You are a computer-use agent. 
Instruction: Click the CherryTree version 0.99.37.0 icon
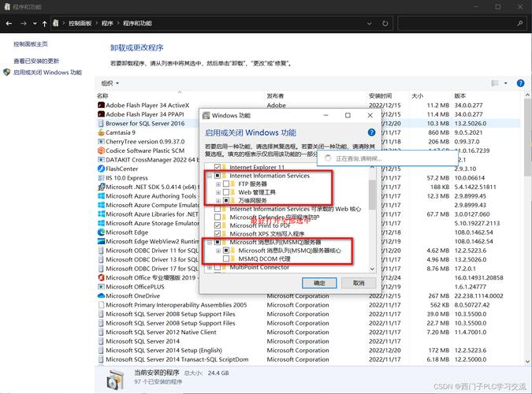[x=101, y=142]
